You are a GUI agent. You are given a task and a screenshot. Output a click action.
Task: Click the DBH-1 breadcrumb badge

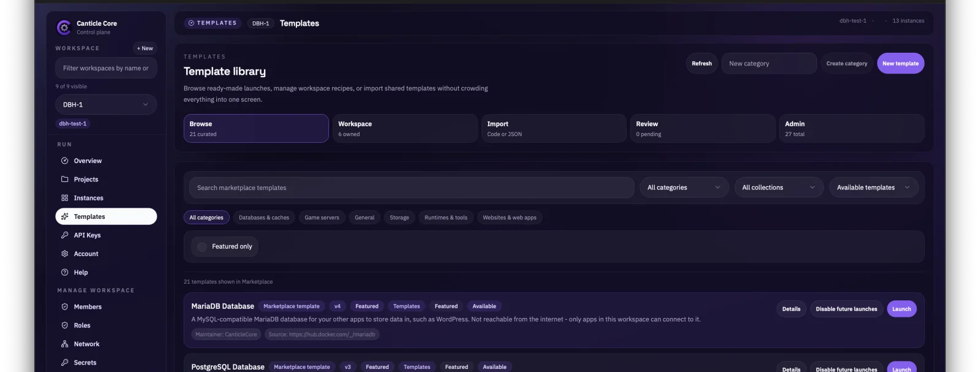261,23
